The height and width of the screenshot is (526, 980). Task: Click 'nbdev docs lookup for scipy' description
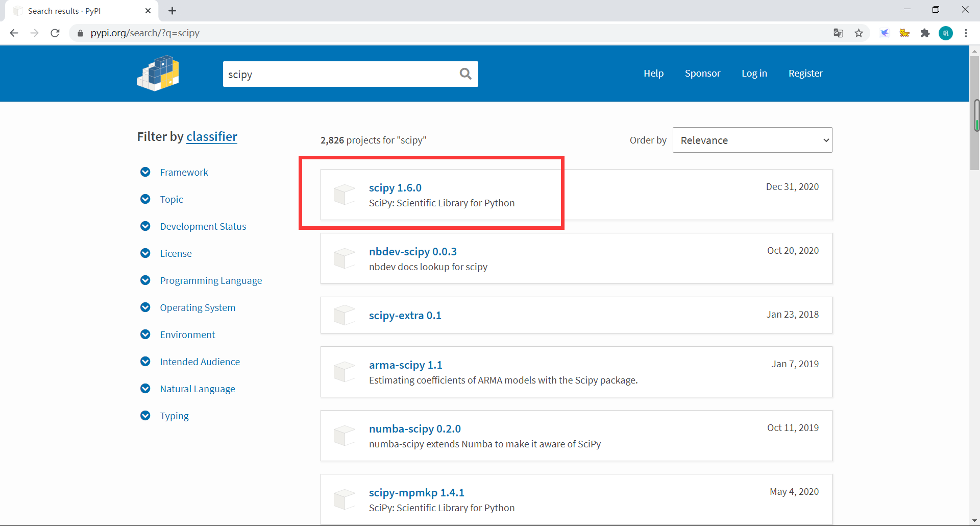point(428,267)
